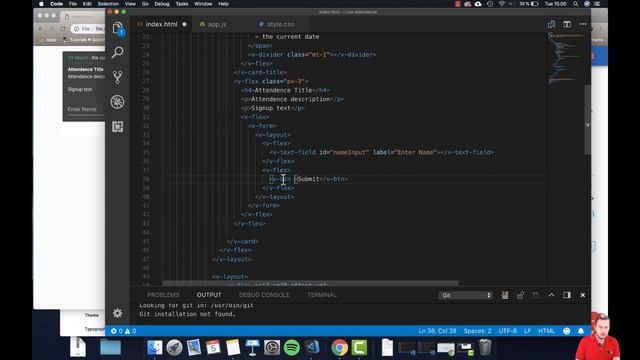The image size is (640, 360).
Task: Click 'Attendence Title' text on line 28
Action: coord(283,90)
